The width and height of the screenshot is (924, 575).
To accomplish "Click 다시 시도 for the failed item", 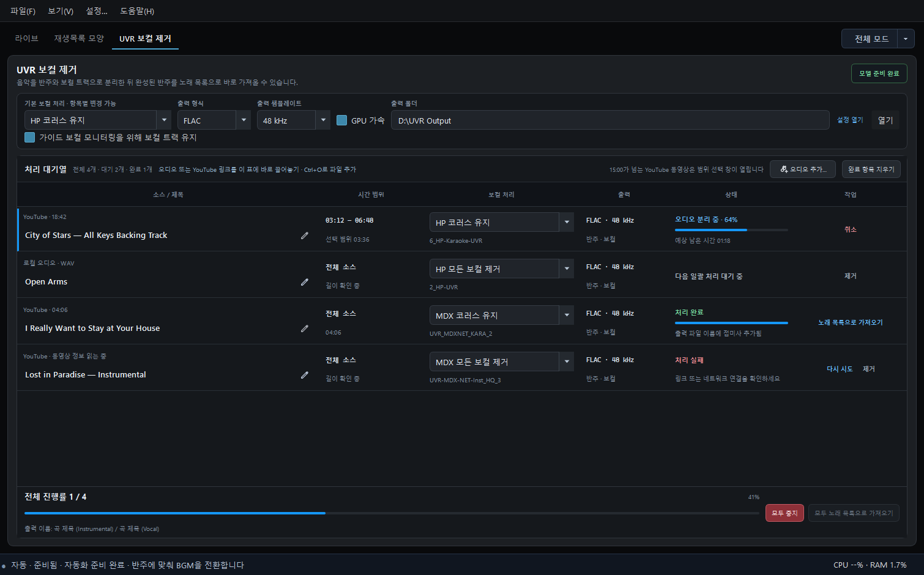I will [x=840, y=369].
